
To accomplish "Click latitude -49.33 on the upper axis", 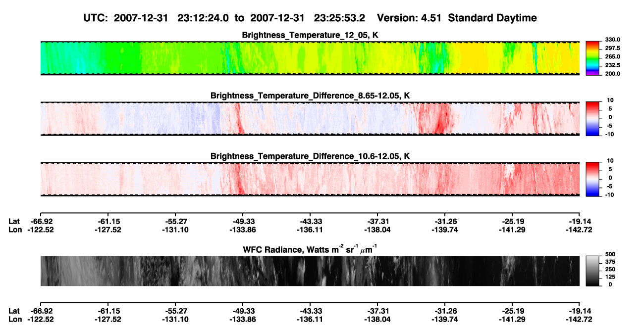I will [243, 221].
